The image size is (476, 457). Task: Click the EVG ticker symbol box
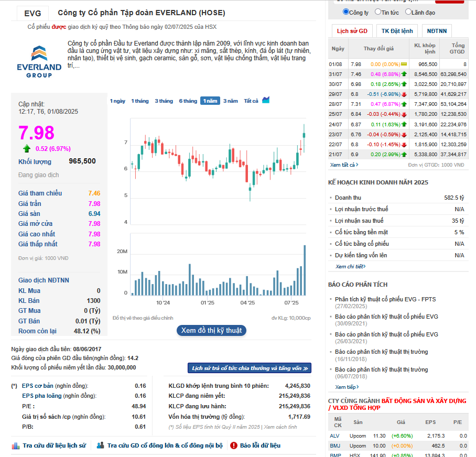click(x=33, y=13)
